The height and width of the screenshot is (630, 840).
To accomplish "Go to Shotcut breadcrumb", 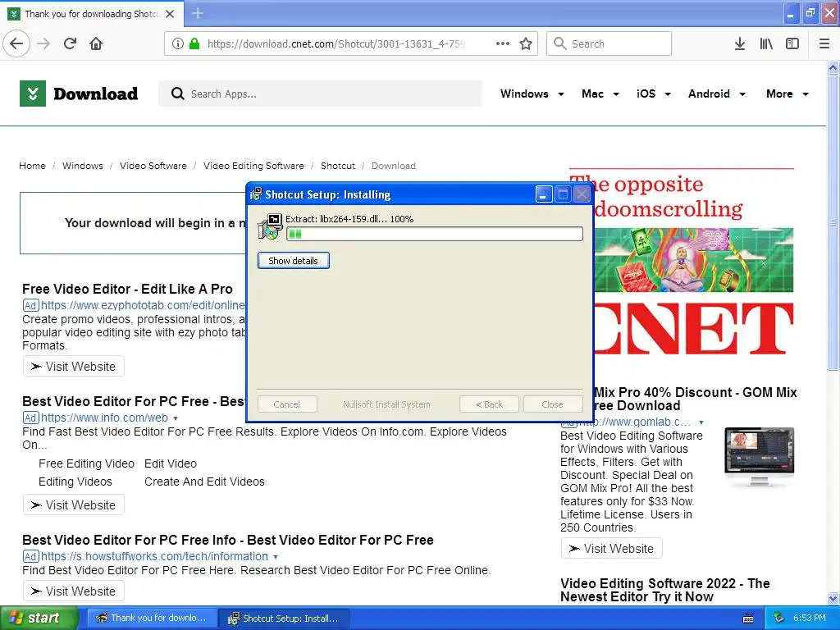I will (337, 166).
